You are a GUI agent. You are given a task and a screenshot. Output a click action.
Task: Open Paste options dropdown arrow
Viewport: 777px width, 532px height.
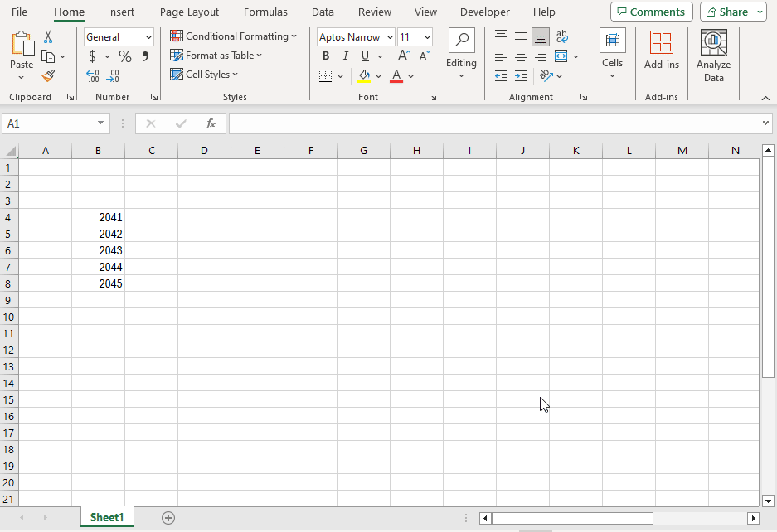22,77
